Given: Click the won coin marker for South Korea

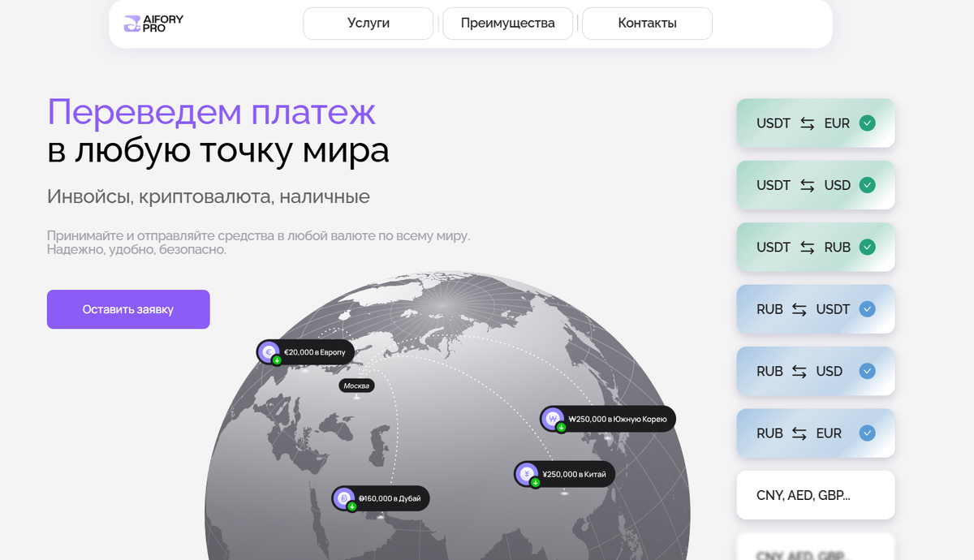Looking at the screenshot, I should coord(553,418).
